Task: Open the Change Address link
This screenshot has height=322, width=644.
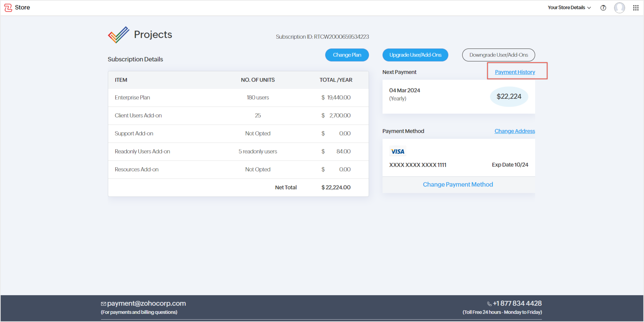Action: 514,131
